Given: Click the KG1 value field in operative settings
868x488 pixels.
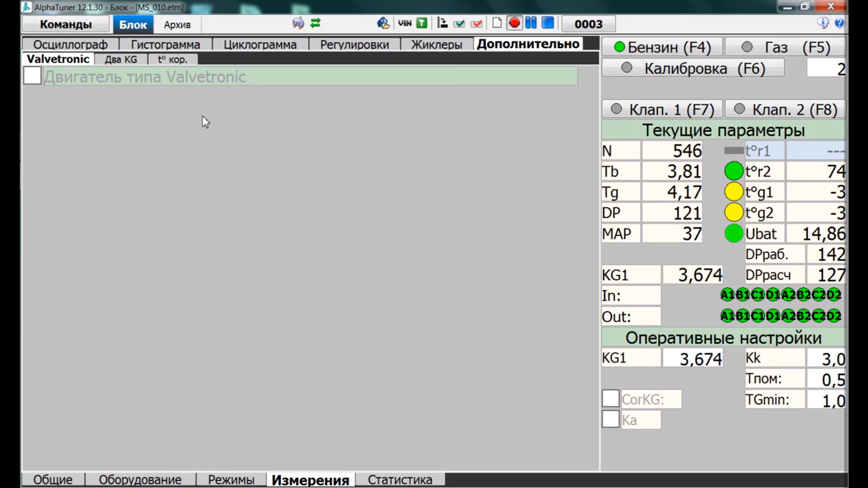Looking at the screenshot, I should click(x=693, y=359).
